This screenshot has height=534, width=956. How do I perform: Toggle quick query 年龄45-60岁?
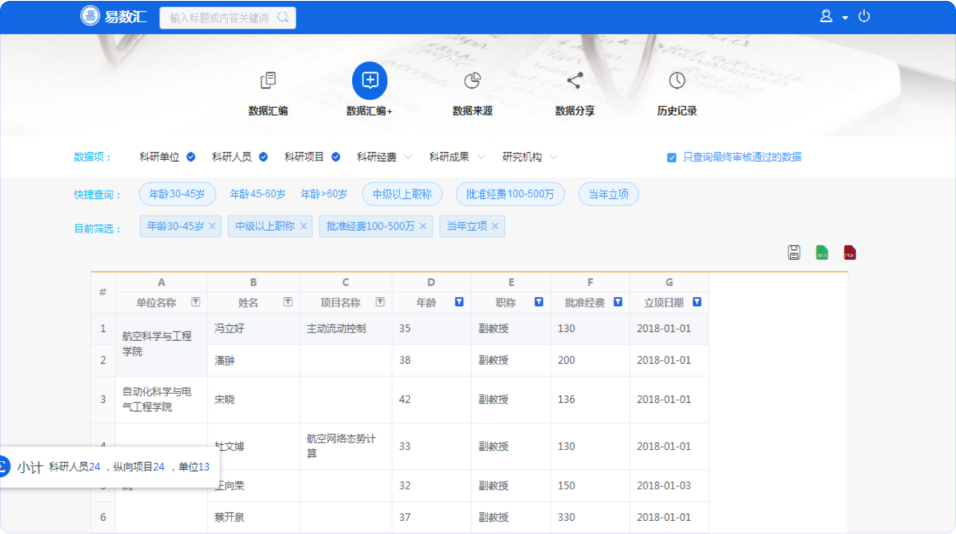click(257, 194)
